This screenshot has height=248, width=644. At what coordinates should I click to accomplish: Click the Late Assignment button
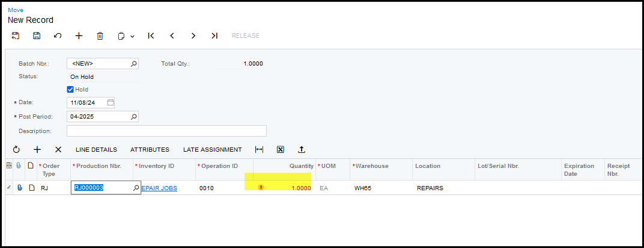click(212, 149)
